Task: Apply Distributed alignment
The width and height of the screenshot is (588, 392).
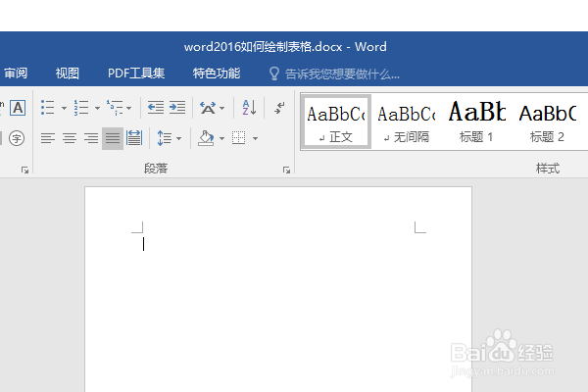Action: pos(134,138)
